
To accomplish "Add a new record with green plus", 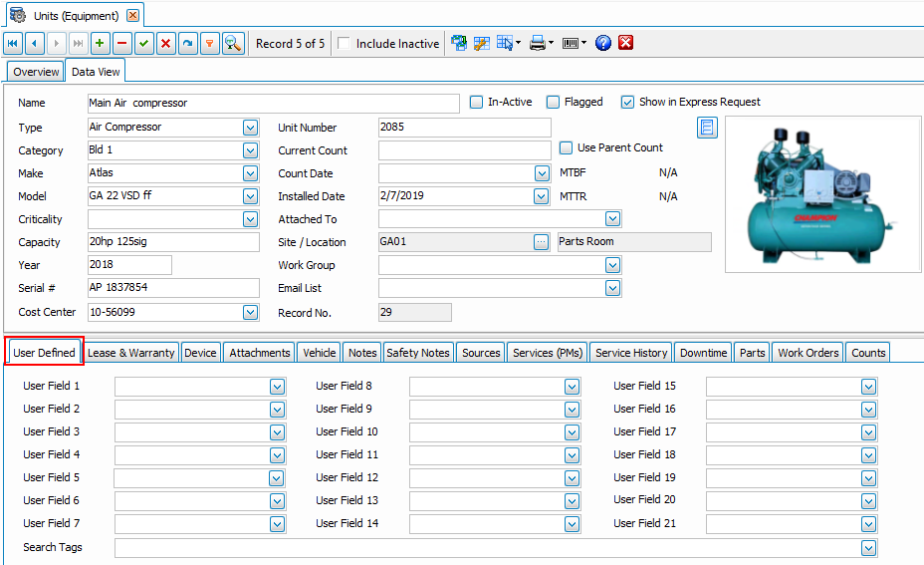I will pyautogui.click(x=101, y=43).
